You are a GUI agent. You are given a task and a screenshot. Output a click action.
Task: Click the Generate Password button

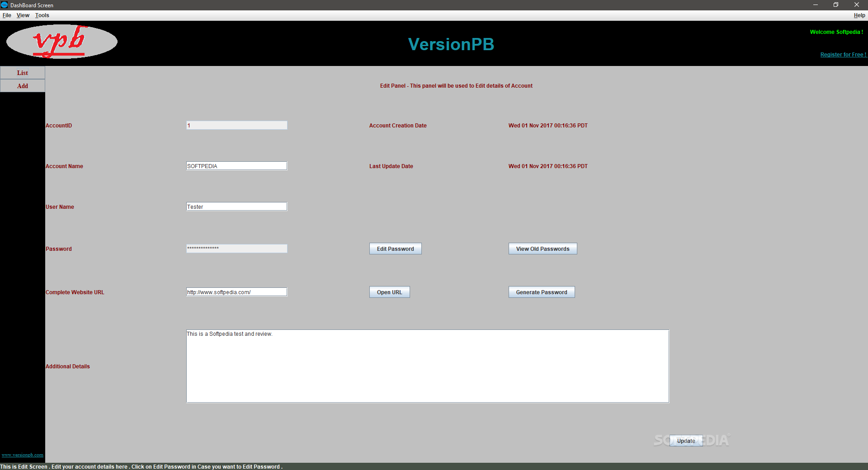click(542, 292)
